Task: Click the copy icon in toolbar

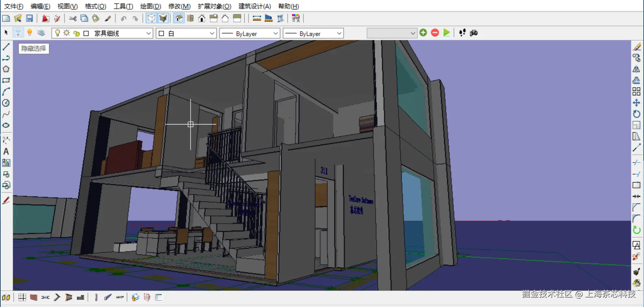Action: click(x=84, y=18)
